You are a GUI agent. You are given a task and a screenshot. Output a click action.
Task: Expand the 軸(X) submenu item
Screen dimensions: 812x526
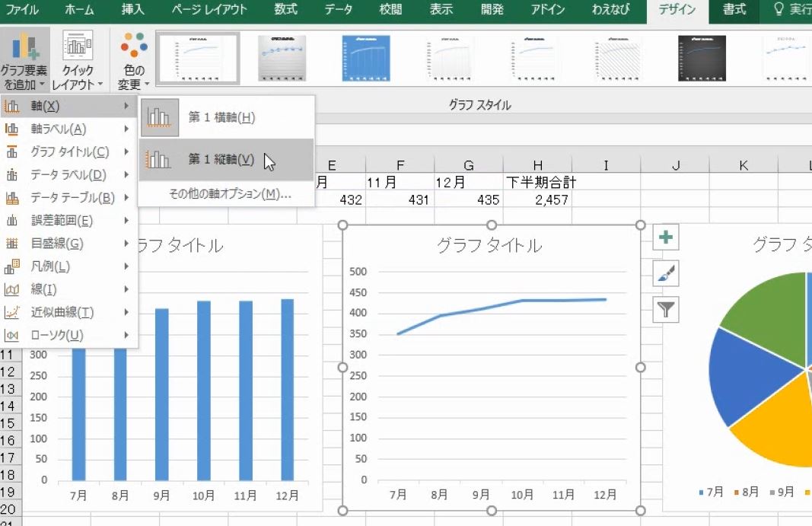tap(68, 106)
